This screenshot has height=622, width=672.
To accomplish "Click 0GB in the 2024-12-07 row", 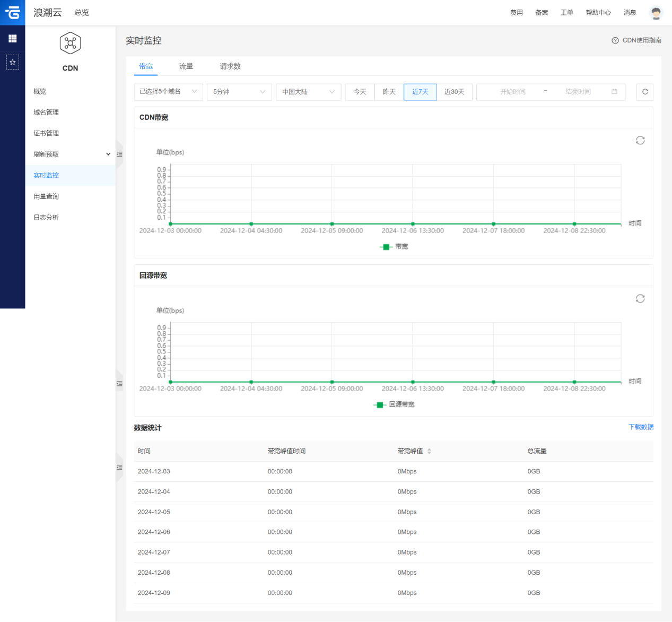I will point(534,552).
